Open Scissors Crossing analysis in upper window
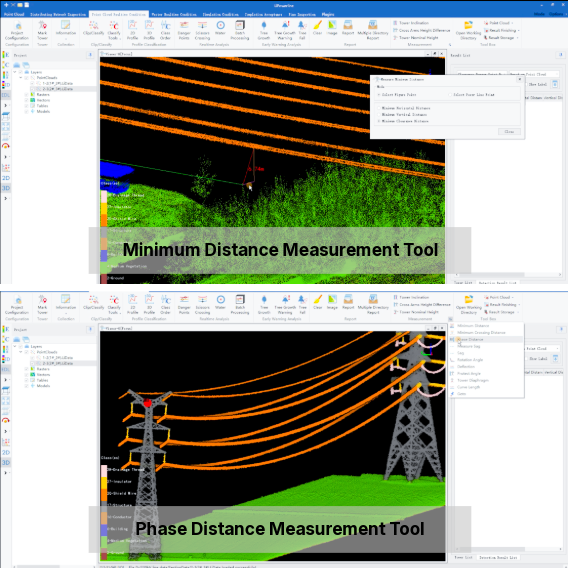 [202, 30]
